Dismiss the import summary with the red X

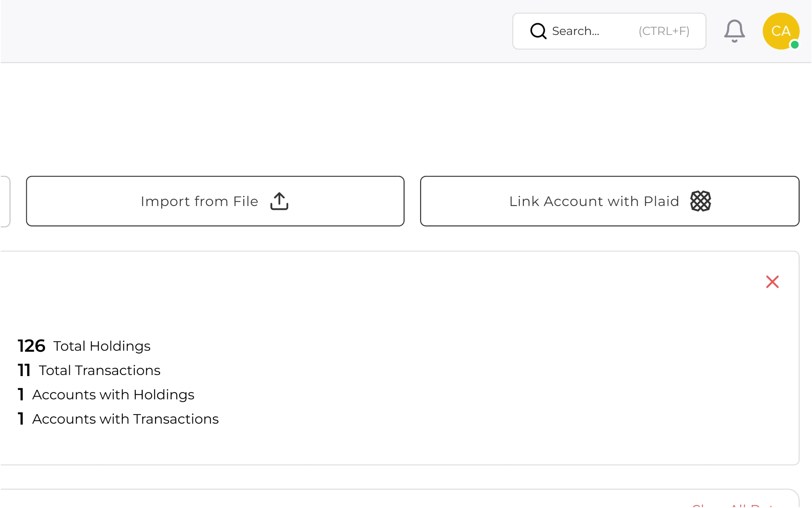[772, 282]
